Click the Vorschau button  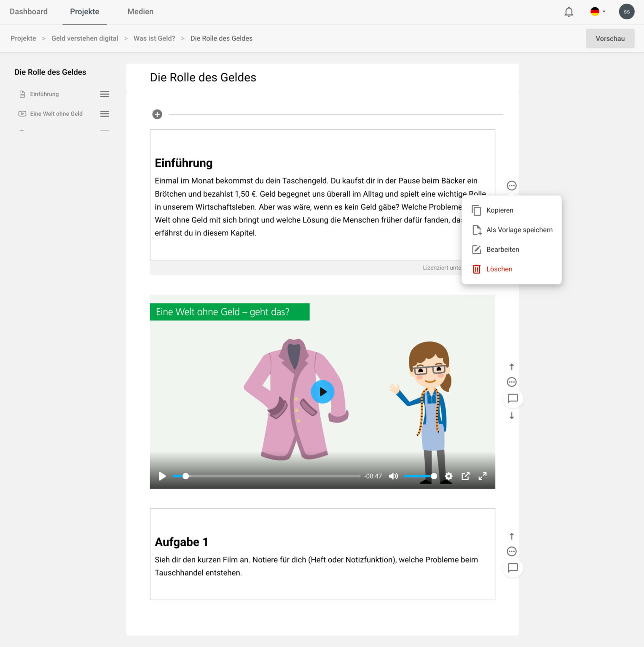coord(610,39)
